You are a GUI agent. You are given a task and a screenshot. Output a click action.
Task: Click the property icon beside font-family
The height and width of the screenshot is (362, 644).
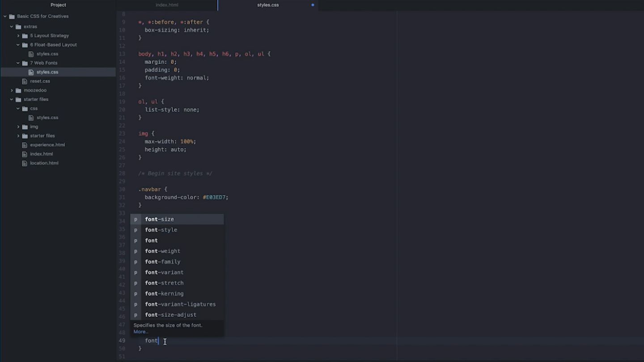coord(136,262)
